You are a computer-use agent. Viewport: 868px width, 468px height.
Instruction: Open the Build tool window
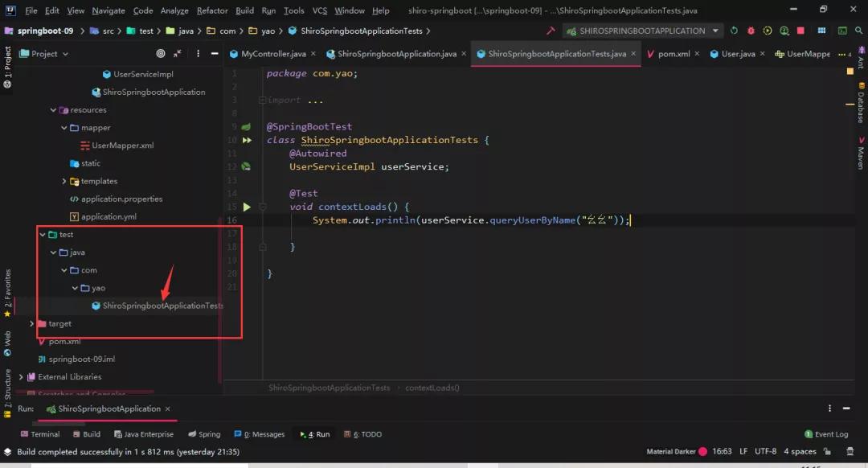[86, 434]
